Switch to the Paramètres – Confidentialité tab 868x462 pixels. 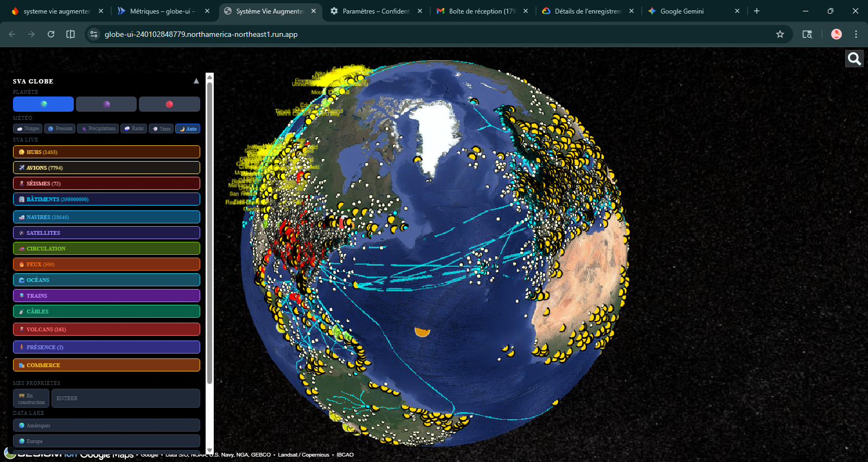click(x=376, y=11)
